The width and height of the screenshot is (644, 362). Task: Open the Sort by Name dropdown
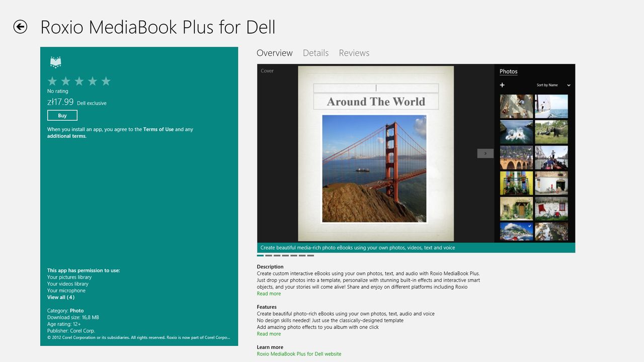coord(553,85)
